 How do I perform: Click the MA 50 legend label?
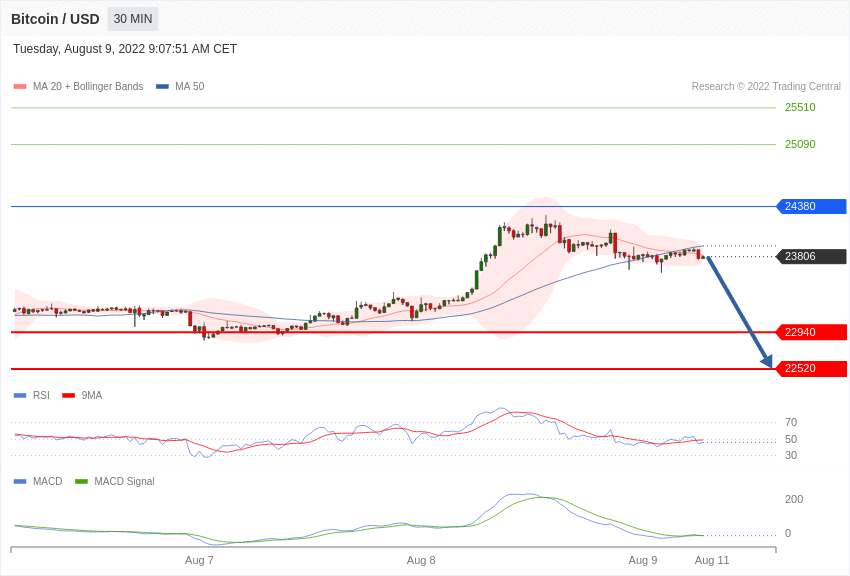click(190, 86)
